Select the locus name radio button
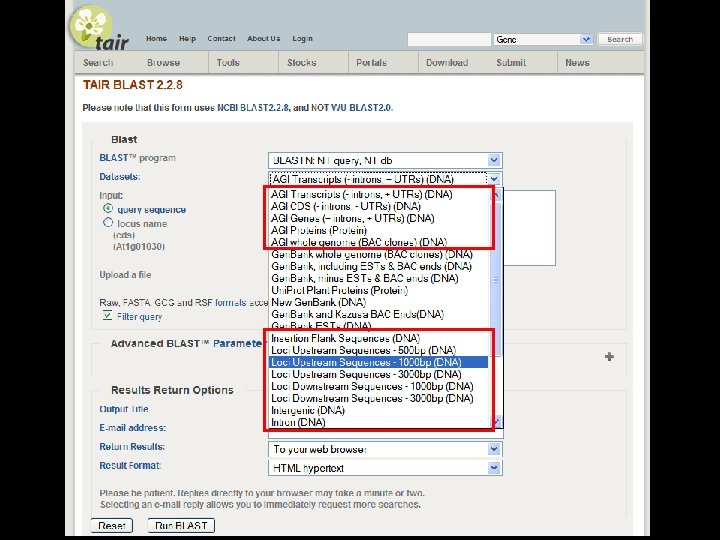The image size is (720, 540). coord(108,223)
